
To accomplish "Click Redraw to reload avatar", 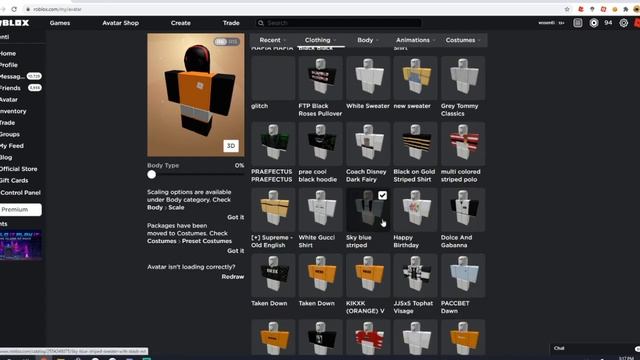I will 233,277.
